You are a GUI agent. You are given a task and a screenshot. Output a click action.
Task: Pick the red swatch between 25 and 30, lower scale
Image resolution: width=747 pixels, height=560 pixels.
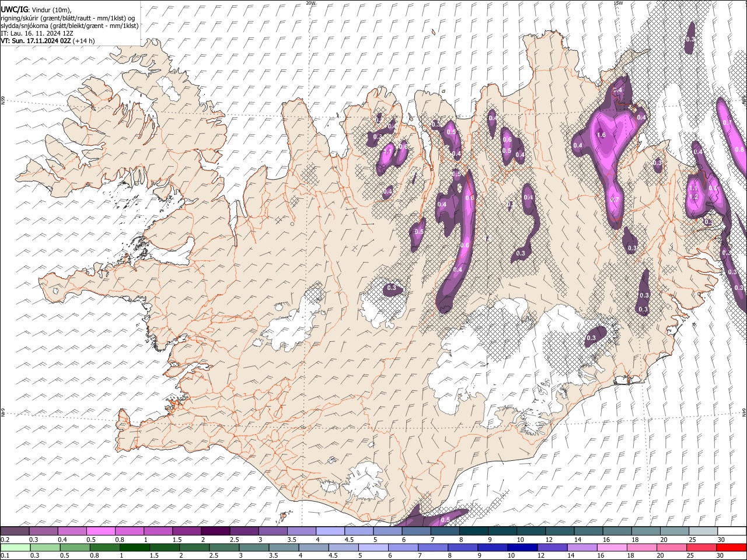(701, 548)
